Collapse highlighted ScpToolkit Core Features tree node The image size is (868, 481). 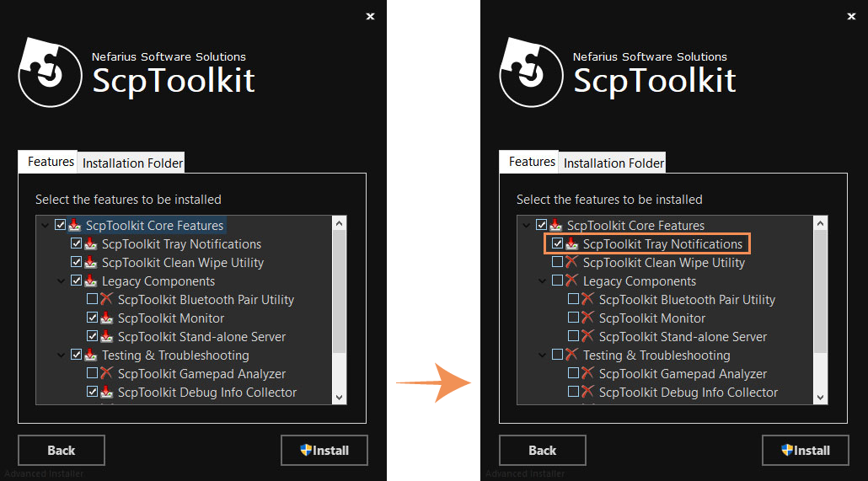(x=45, y=226)
